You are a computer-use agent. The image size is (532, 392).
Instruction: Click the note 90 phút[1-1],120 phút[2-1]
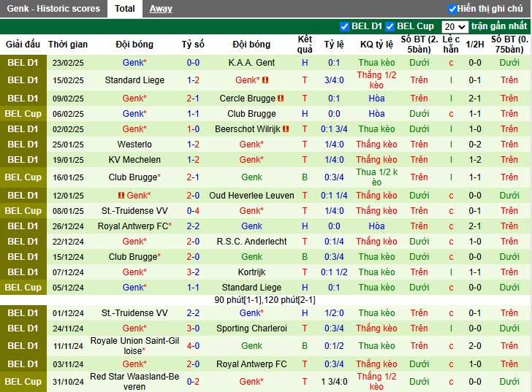pyautogui.click(x=265, y=300)
